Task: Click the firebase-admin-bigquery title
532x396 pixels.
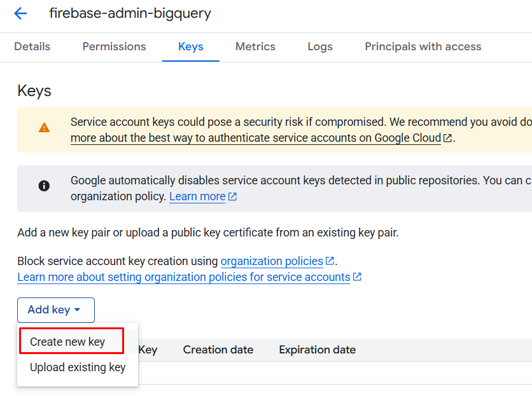Action: coord(130,13)
